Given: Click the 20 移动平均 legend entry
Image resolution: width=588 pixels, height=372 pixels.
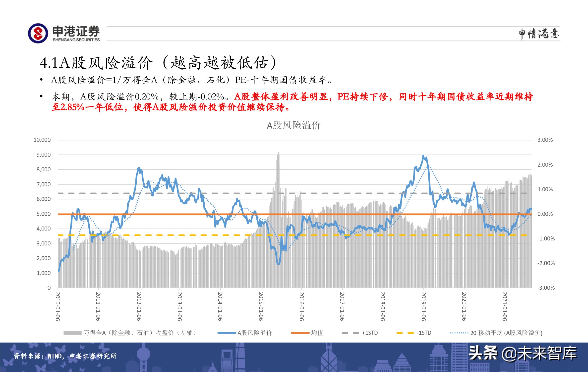Looking at the screenshot, I should coord(496,333).
